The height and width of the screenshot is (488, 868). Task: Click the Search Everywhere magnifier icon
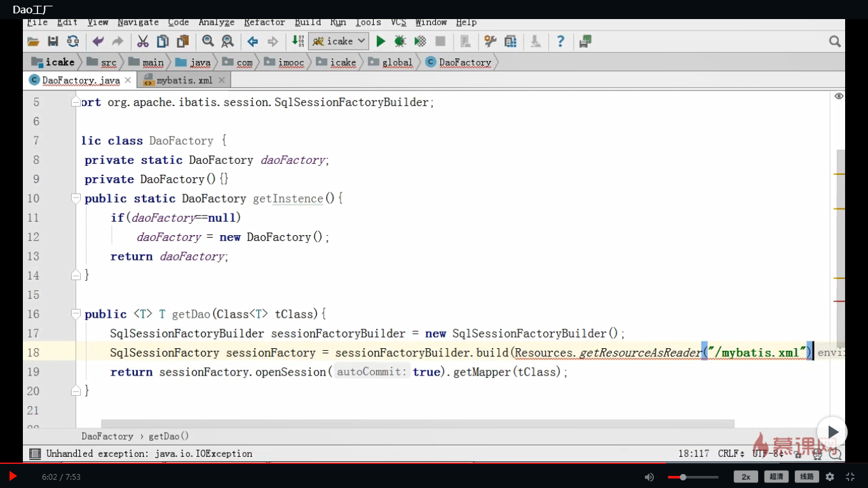[835, 41]
